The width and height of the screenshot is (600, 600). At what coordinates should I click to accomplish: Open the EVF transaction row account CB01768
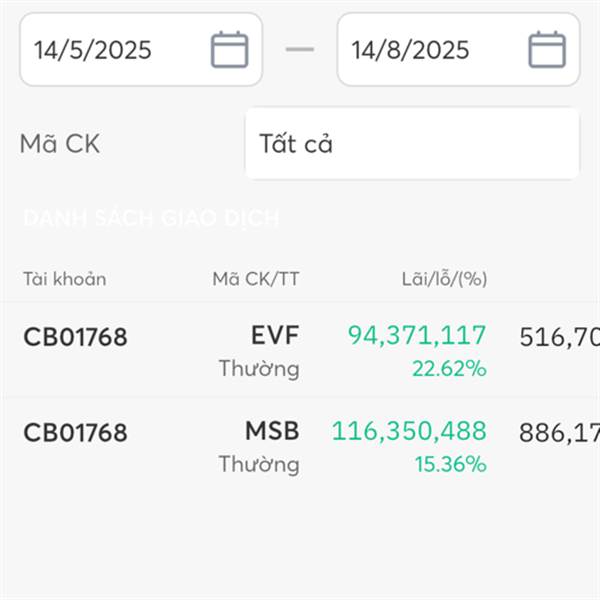coord(75,337)
